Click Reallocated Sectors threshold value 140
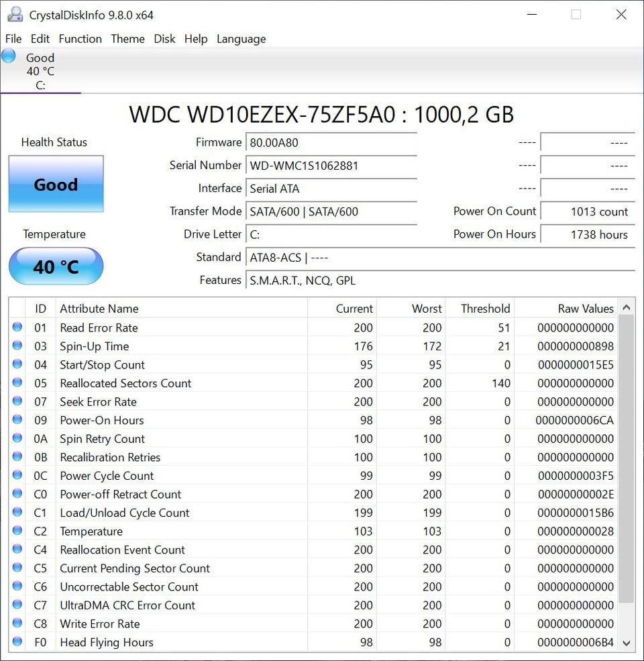 501,383
